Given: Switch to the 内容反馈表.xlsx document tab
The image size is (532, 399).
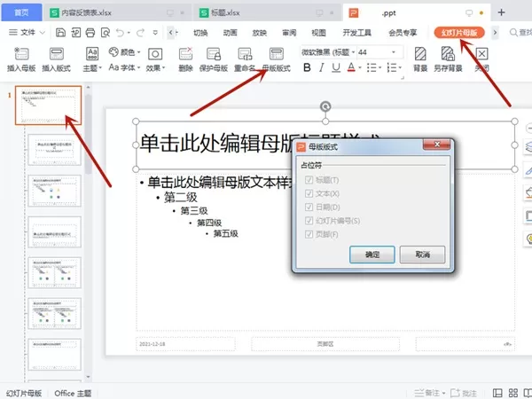Looking at the screenshot, I should coord(117,13).
